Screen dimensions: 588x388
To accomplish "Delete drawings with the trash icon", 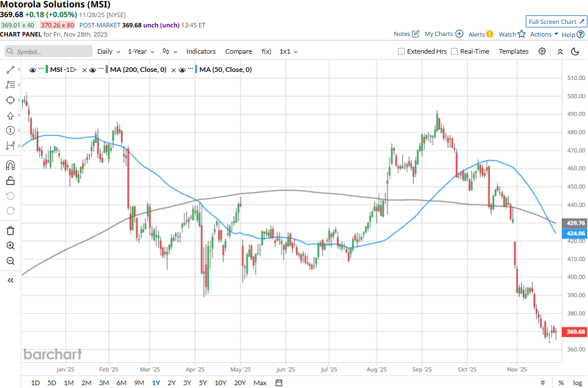I will coord(10,231).
